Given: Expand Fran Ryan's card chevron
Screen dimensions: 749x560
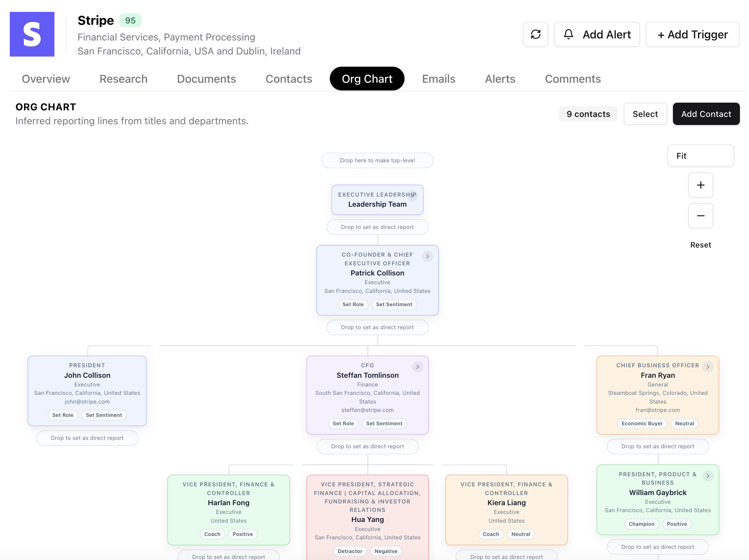Looking at the screenshot, I should pos(708,367).
